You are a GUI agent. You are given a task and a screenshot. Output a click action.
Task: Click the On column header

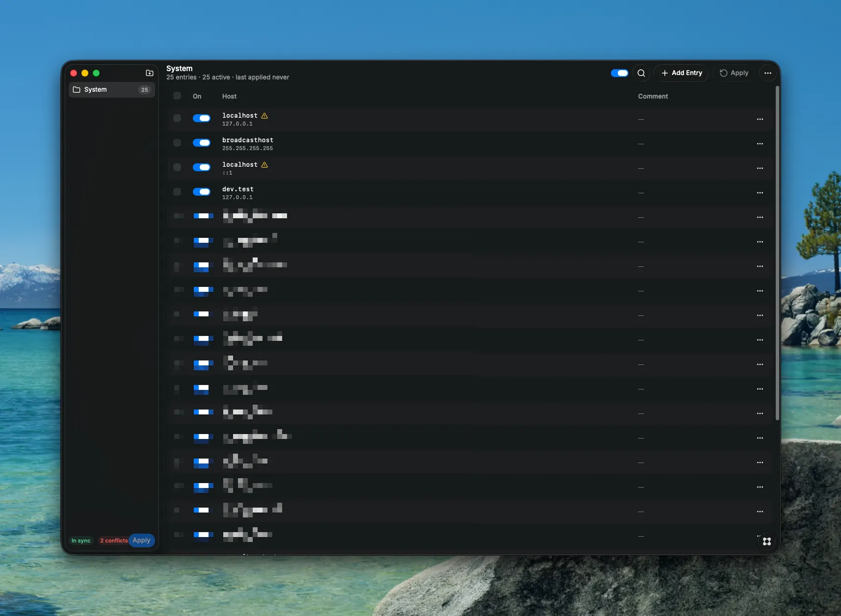197,97
